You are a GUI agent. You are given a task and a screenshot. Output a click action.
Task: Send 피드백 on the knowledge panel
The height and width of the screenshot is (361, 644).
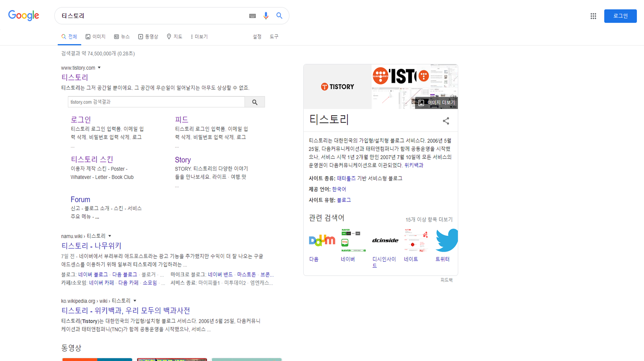[446, 280]
